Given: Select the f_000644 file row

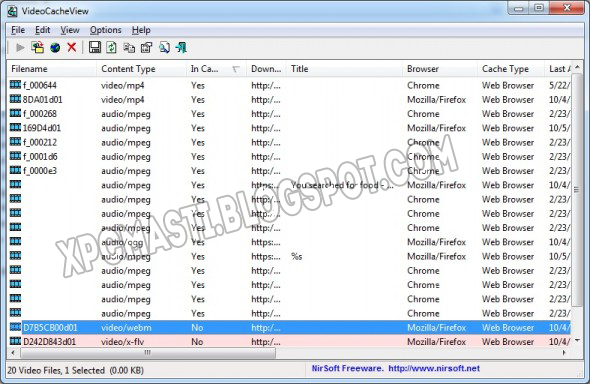Looking at the screenshot, I should pos(289,85).
